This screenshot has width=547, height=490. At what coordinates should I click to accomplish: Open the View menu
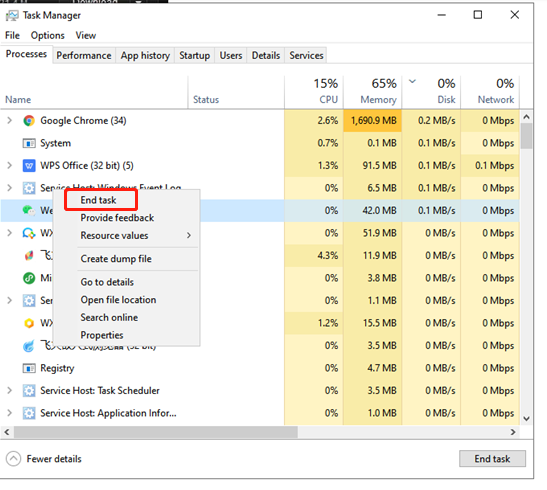[x=86, y=36]
